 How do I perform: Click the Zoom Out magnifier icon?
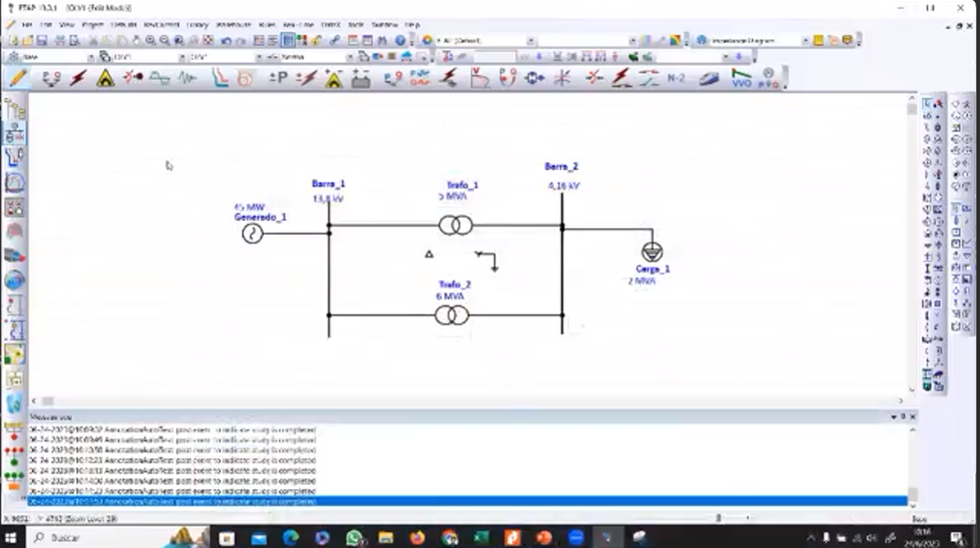click(165, 40)
